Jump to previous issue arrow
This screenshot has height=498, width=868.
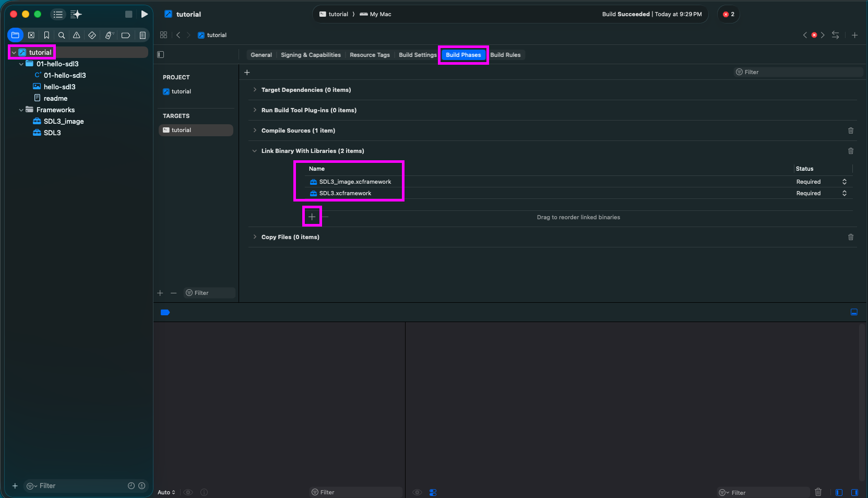805,35
